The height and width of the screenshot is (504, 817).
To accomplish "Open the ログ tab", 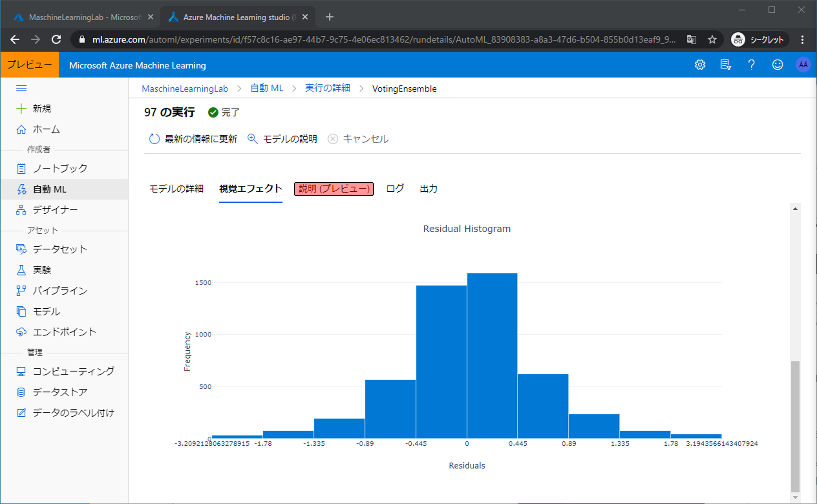I will click(x=395, y=189).
